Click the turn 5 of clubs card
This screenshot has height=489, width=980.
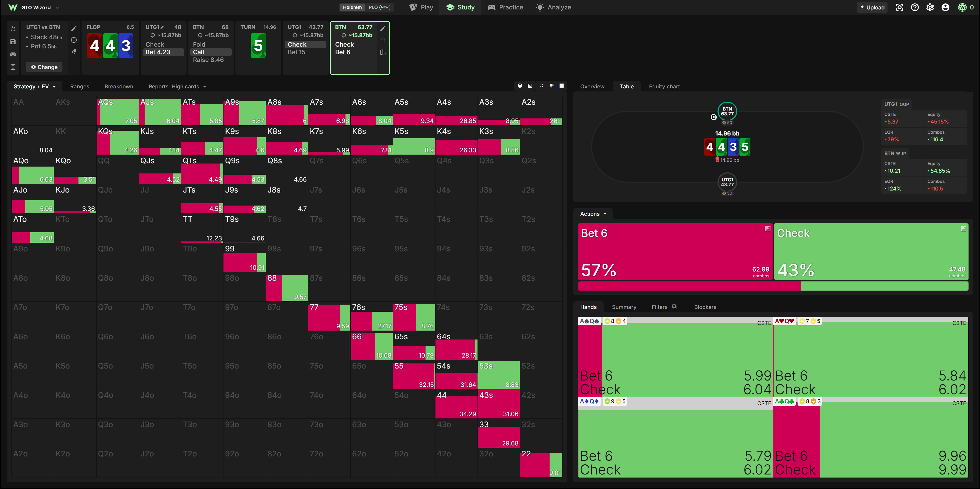coord(258,46)
